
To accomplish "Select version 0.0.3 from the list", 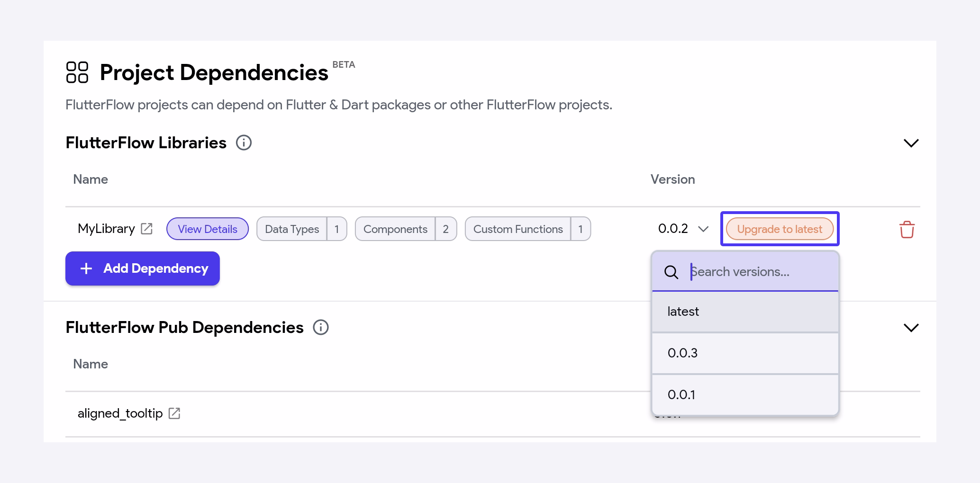I will (x=745, y=353).
